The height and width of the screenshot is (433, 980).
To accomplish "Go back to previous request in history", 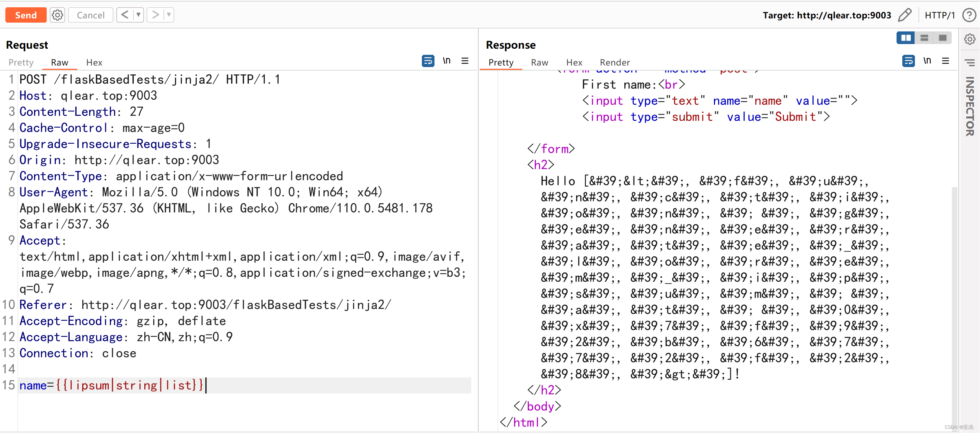I will click(x=125, y=15).
